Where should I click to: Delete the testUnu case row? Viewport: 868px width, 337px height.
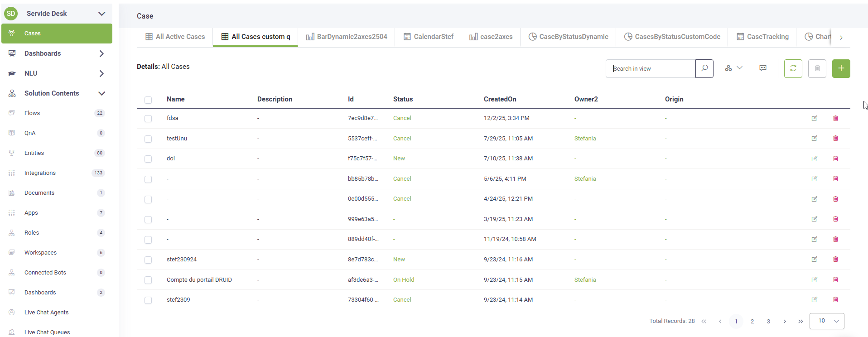[x=835, y=138]
